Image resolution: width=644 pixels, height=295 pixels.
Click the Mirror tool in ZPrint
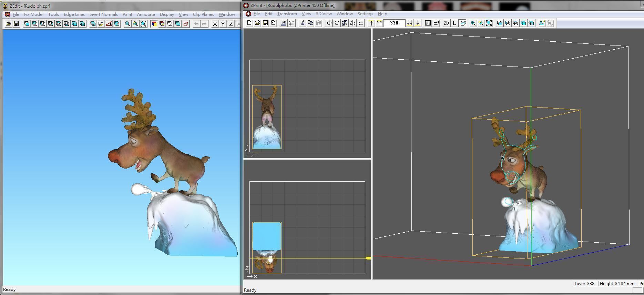352,23
